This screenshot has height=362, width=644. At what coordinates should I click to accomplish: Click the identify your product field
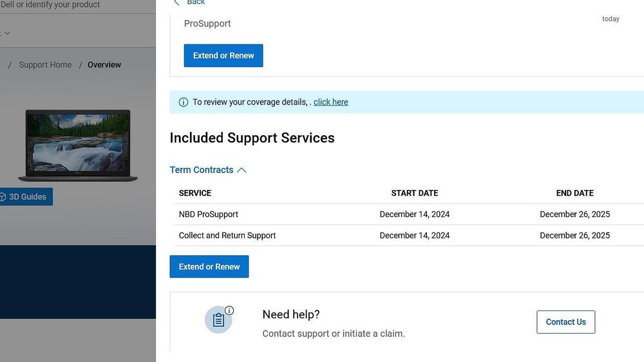[x=50, y=5]
